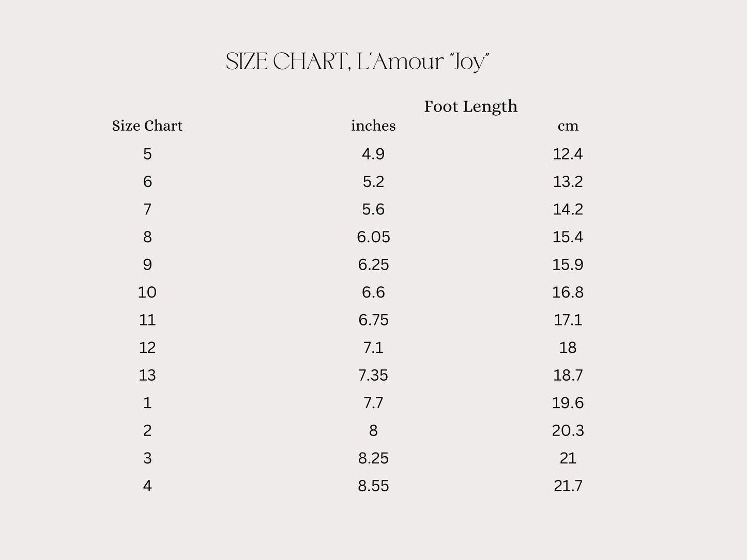Select the Foot Length heading
Viewport: 747px width, 560px height.
[x=470, y=106]
